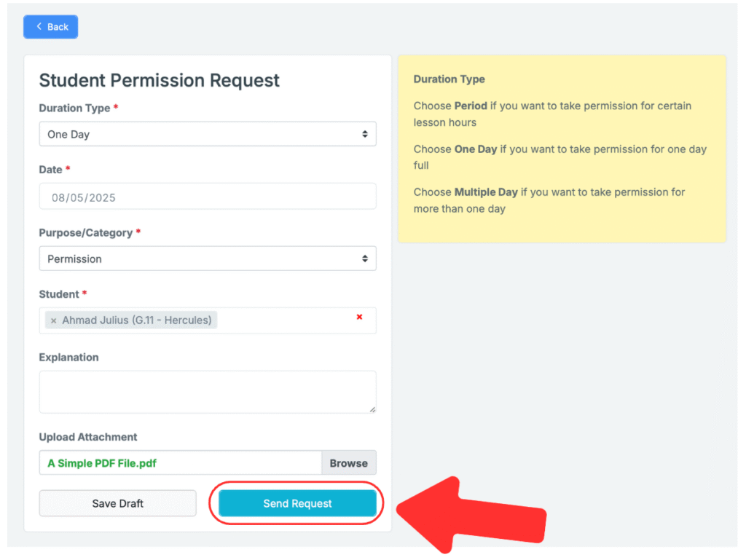Click the Purpose/Category dropdown arrow
Image resolution: width=746 pixels, height=560 pixels.
tap(365, 259)
